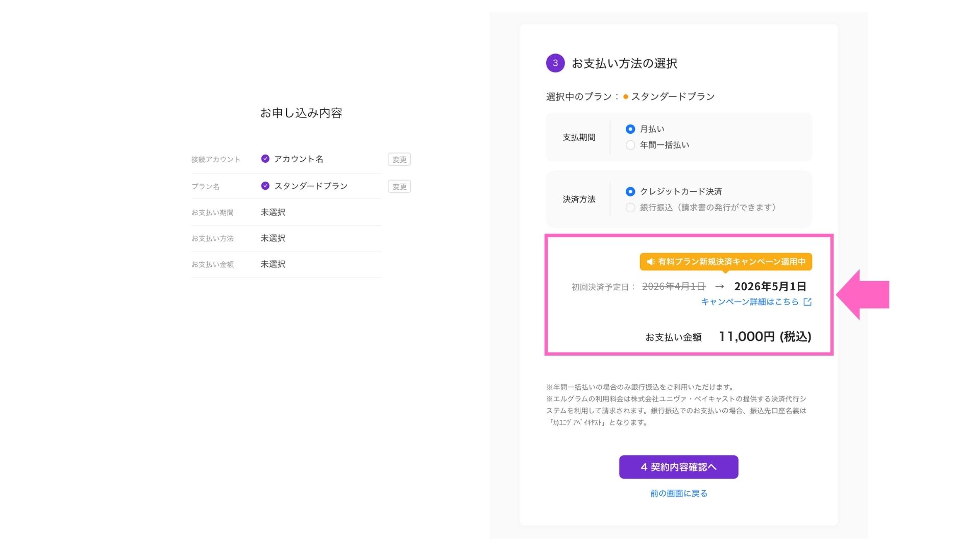Viewport: 980px width, 551px height.
Task: Click the large pink arrow pointer
Action: [x=863, y=294]
